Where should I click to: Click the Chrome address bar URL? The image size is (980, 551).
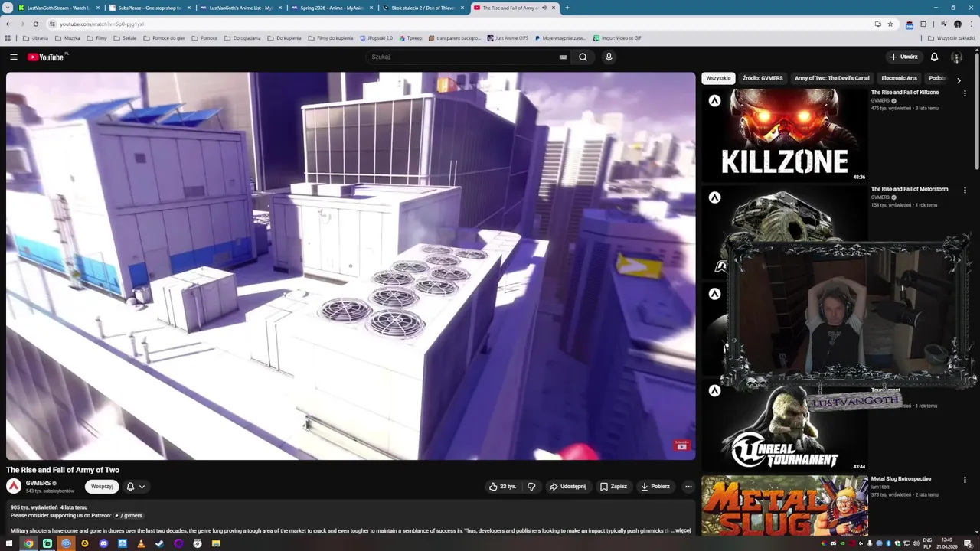tap(102, 24)
